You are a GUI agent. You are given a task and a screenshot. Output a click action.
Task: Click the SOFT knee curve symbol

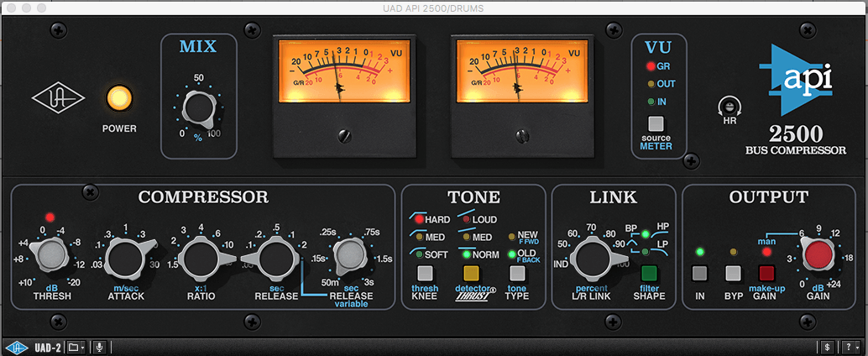click(416, 249)
